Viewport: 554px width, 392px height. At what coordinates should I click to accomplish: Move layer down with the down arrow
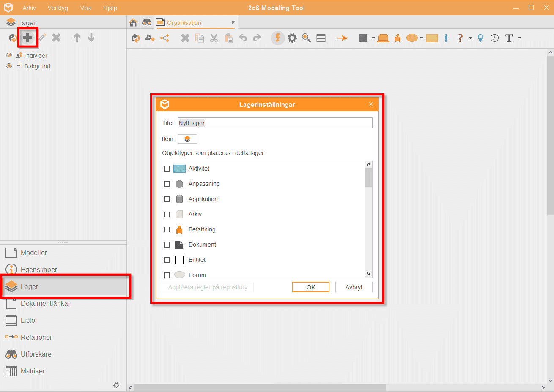tap(91, 38)
